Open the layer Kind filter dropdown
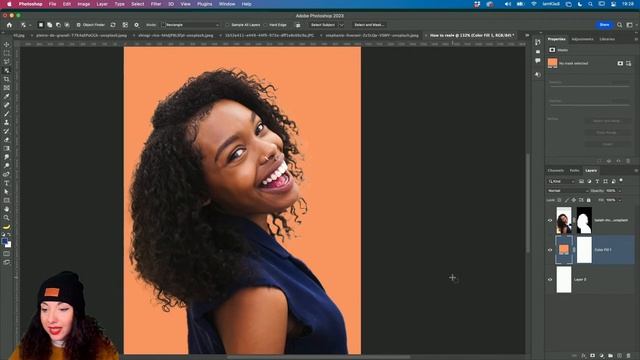 (x=562, y=181)
